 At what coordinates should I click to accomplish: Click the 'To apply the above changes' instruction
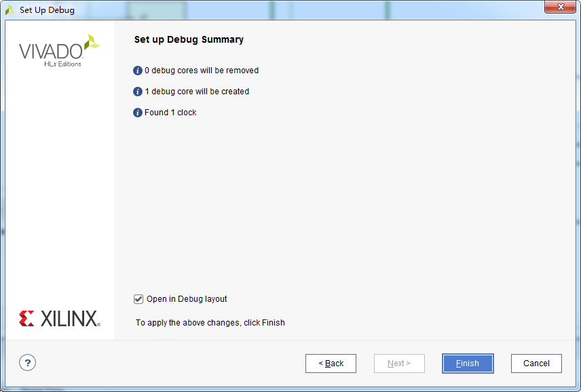210,323
